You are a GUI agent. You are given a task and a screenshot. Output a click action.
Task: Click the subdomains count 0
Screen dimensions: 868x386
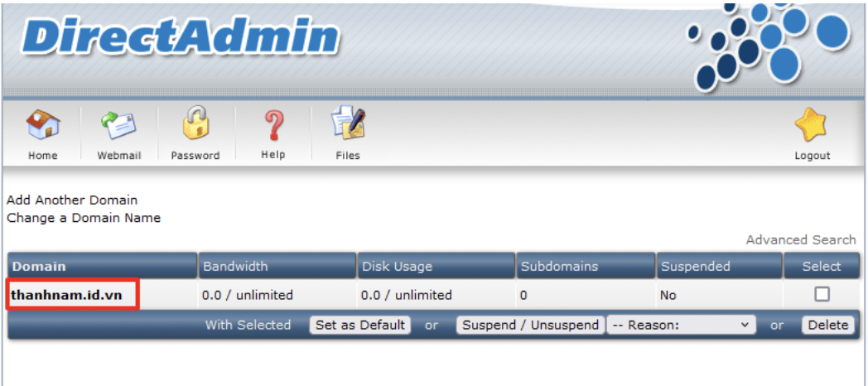pos(523,295)
